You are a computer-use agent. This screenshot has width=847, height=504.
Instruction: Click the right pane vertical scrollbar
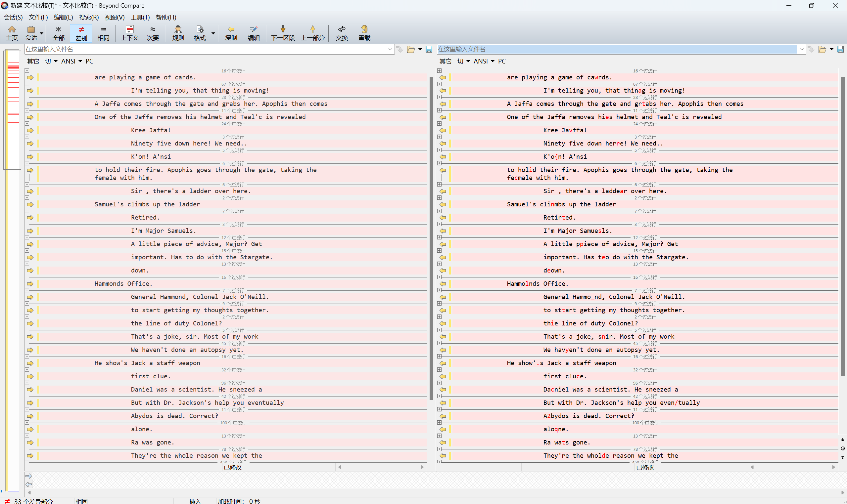843,226
